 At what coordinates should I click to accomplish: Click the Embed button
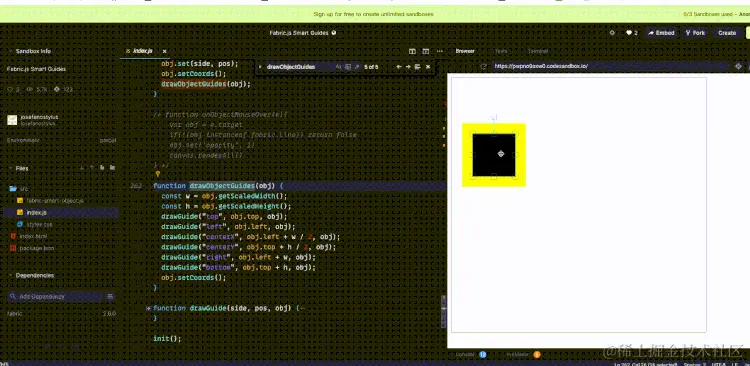click(x=661, y=33)
